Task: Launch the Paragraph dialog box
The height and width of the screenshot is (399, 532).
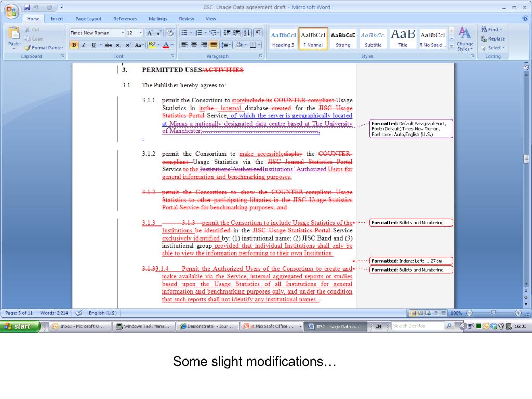Action: [261, 56]
